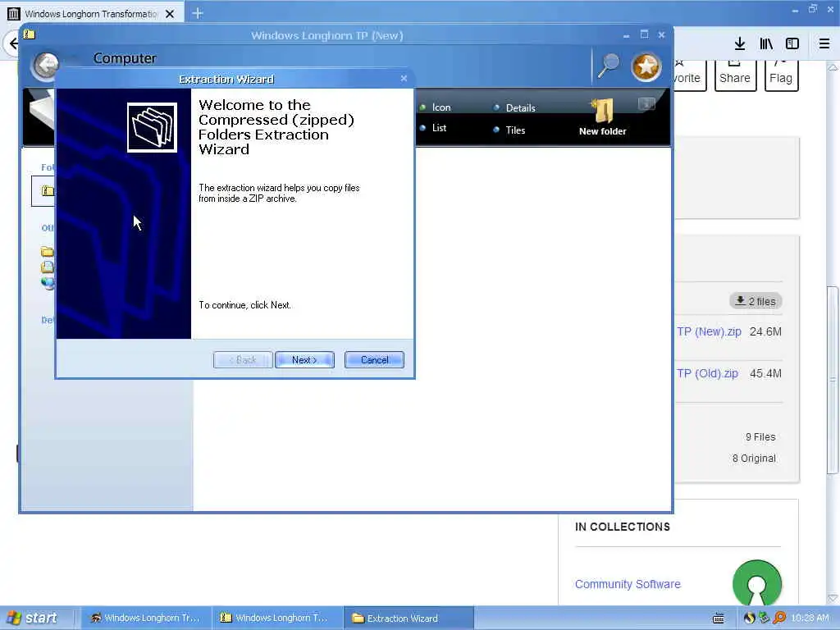Click the green Community Software logo

[757, 583]
